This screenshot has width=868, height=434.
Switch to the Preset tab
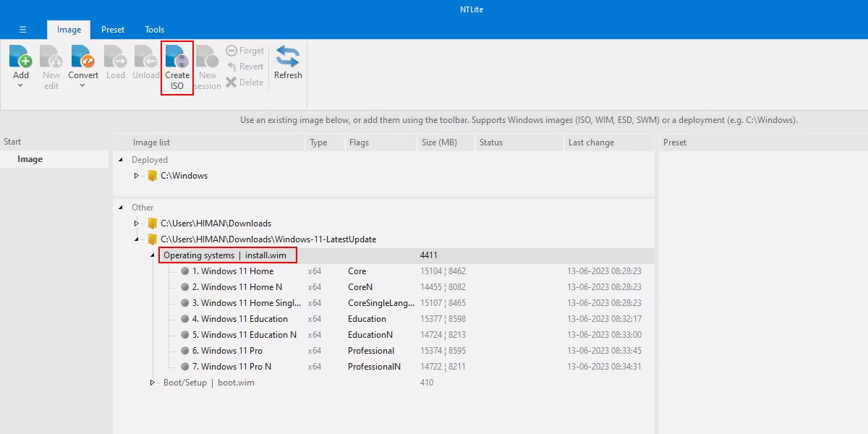point(113,30)
